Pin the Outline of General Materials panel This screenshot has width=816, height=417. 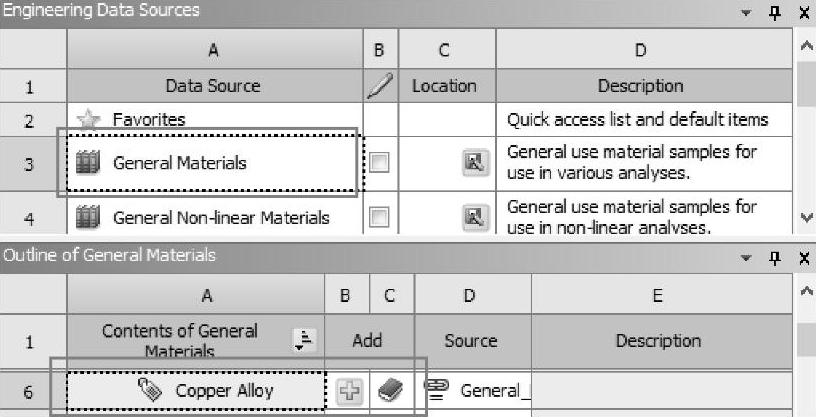[x=774, y=258]
